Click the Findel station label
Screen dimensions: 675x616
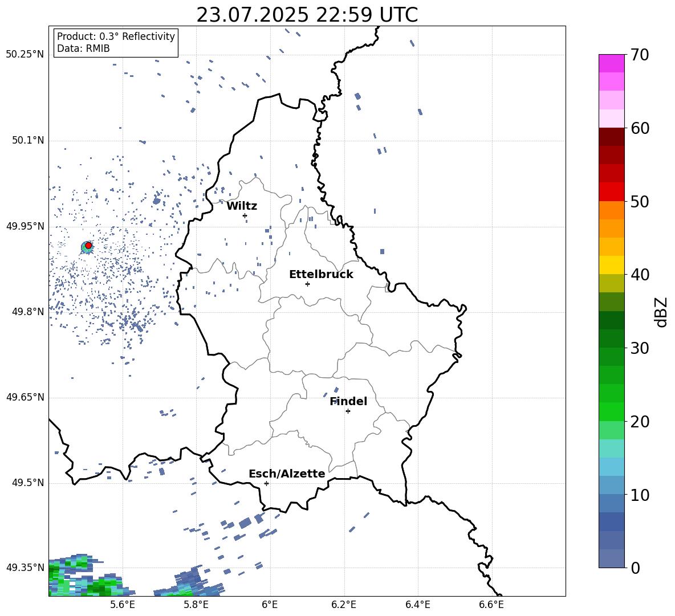click(x=348, y=401)
